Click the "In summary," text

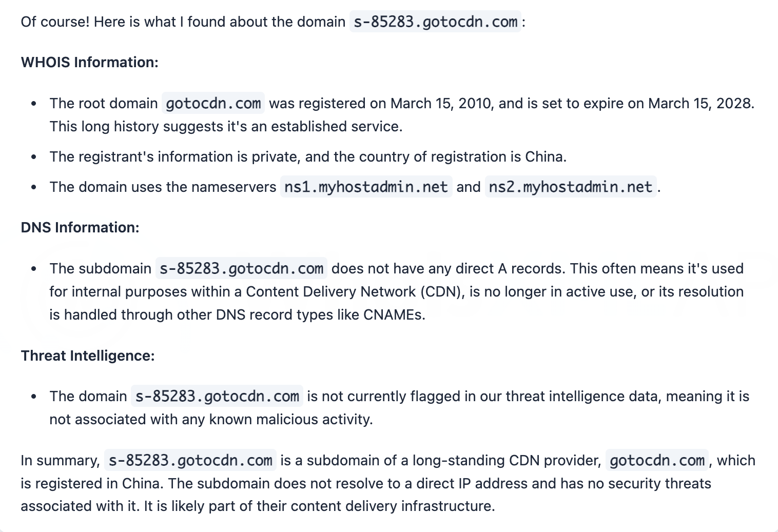[60, 460]
